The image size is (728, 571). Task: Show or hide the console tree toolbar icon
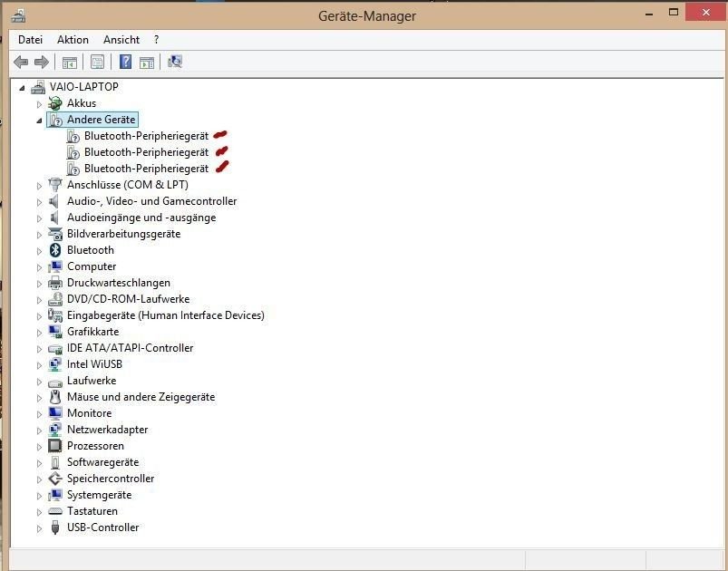click(70, 62)
